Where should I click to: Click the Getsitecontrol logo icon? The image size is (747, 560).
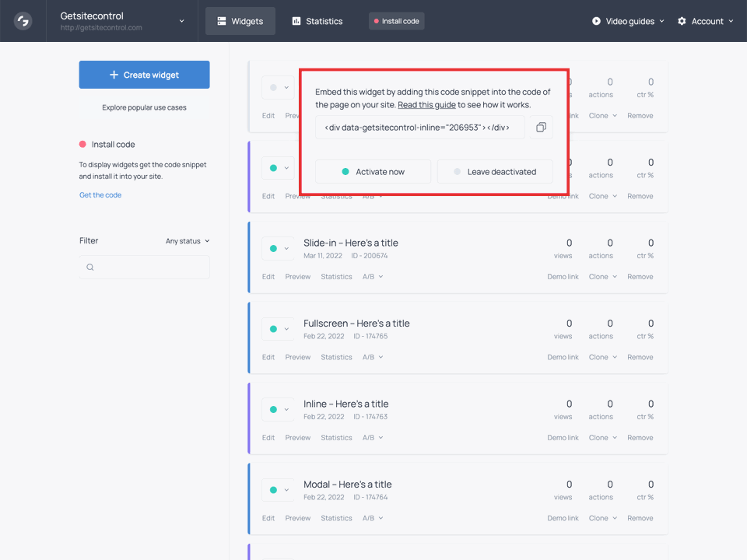[22, 21]
